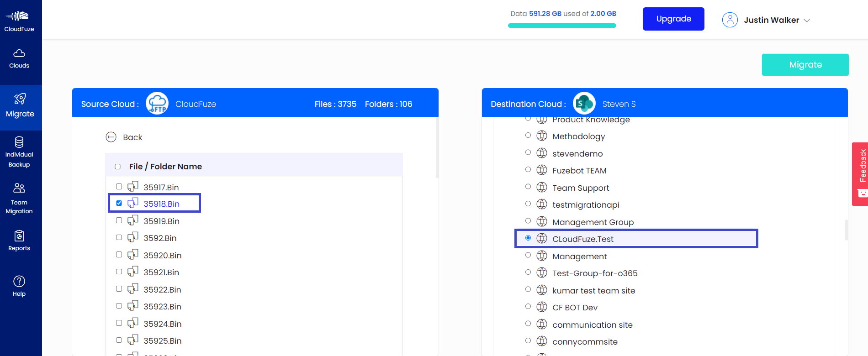Click the Files : 3735 count
This screenshot has height=356, width=868.
click(335, 104)
